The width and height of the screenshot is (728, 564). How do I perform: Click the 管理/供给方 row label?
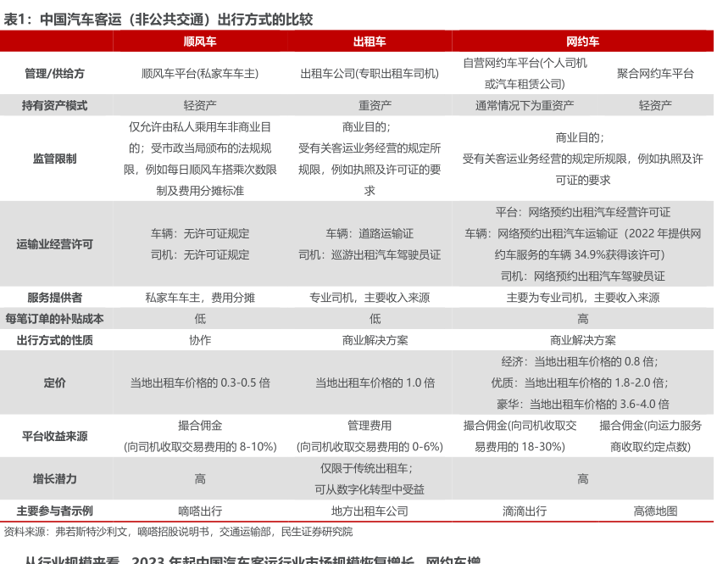click(54, 74)
